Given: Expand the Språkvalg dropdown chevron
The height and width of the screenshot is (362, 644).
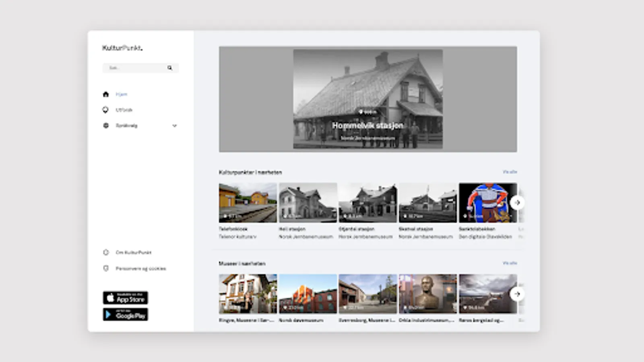Looking at the screenshot, I should click(175, 125).
